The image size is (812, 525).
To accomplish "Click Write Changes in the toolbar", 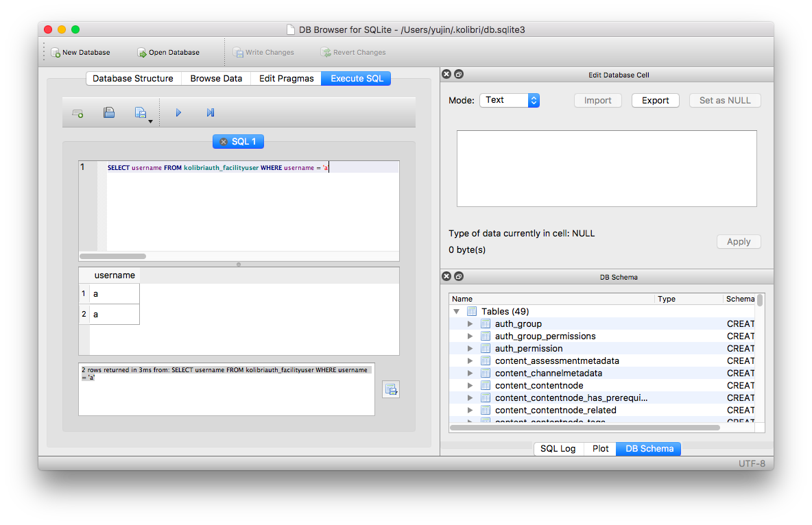I will (x=263, y=52).
